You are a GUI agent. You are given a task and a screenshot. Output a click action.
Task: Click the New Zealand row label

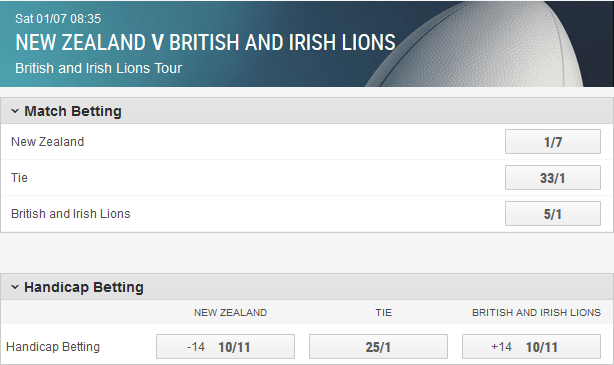pyautogui.click(x=47, y=142)
